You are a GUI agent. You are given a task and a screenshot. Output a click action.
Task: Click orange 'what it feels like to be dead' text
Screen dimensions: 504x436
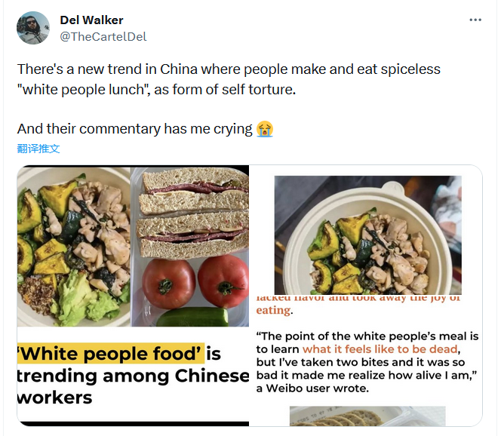pyautogui.click(x=380, y=349)
